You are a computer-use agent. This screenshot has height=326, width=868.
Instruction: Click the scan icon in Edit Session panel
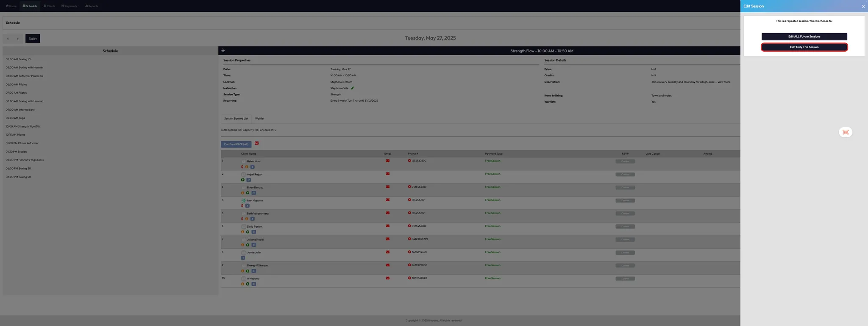pyautogui.click(x=845, y=132)
